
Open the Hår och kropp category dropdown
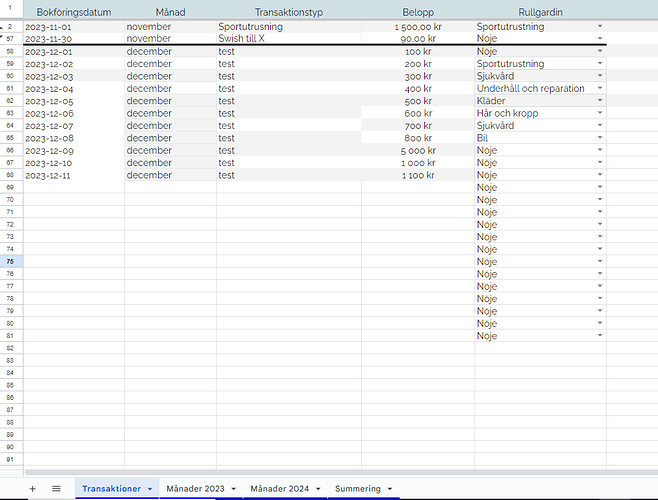coord(599,114)
